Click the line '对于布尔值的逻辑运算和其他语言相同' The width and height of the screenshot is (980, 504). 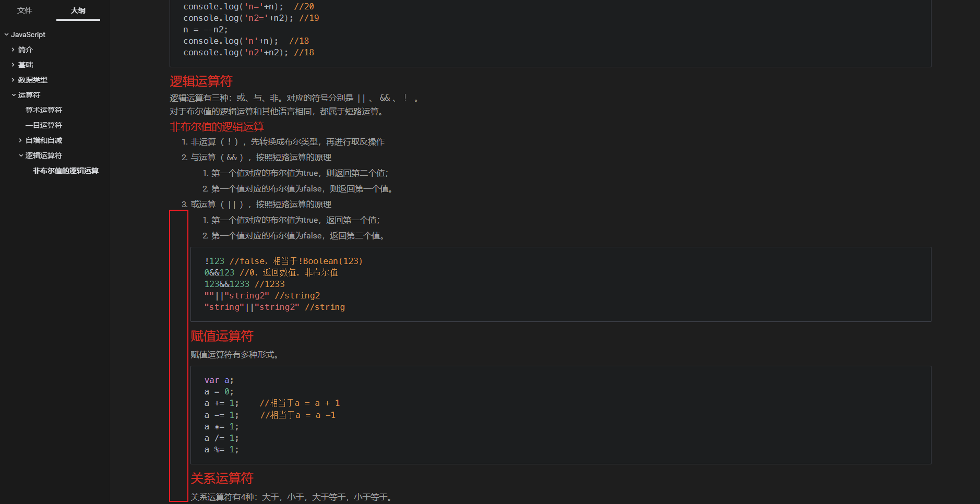278,112
